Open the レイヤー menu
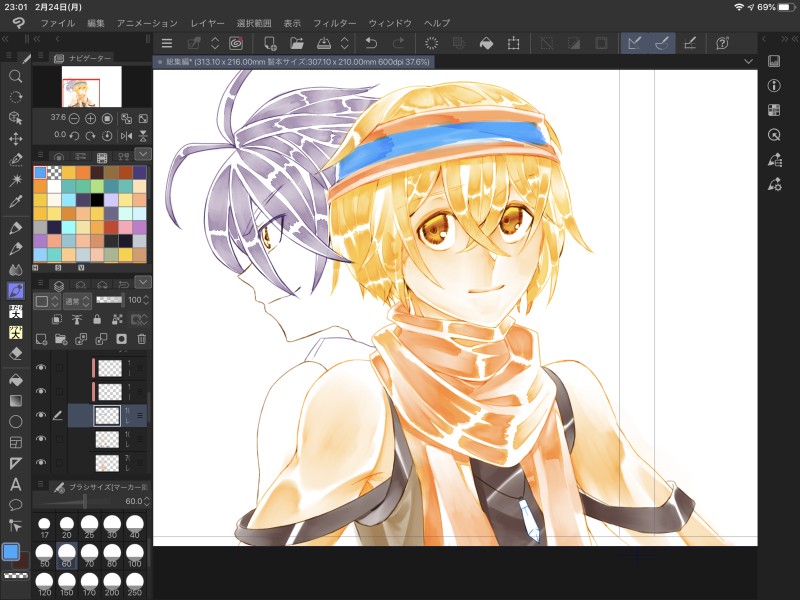The height and width of the screenshot is (600, 800). tap(207, 23)
